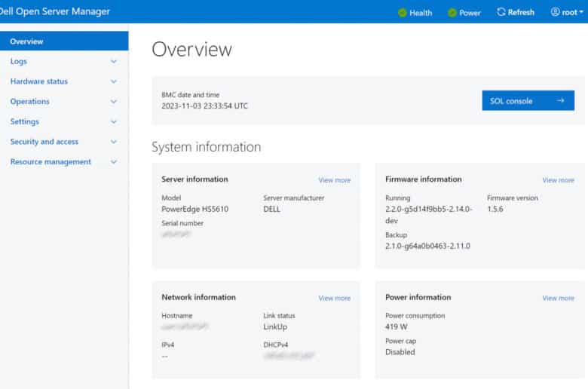Expand the Operations chevron
588x389 pixels.
[x=114, y=102]
